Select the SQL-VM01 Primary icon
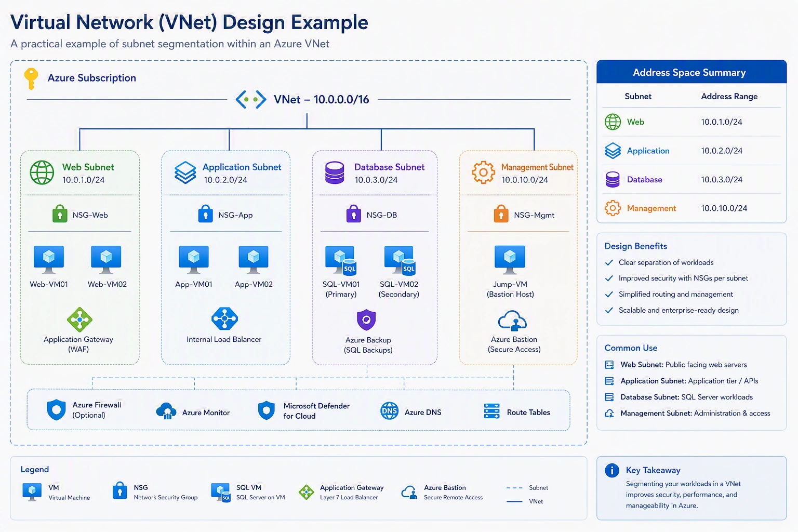798x532 pixels. click(x=340, y=260)
